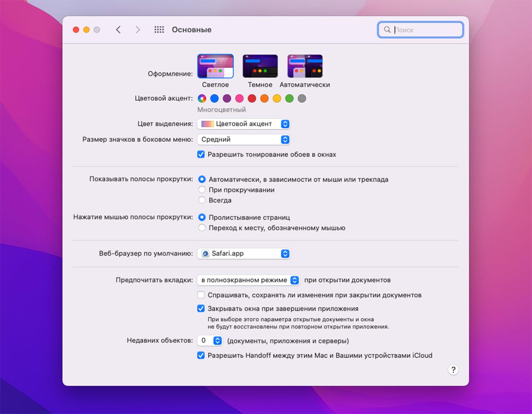The width and height of the screenshot is (532, 414).
Task: Choose the purple accent color
Action: [227, 99]
